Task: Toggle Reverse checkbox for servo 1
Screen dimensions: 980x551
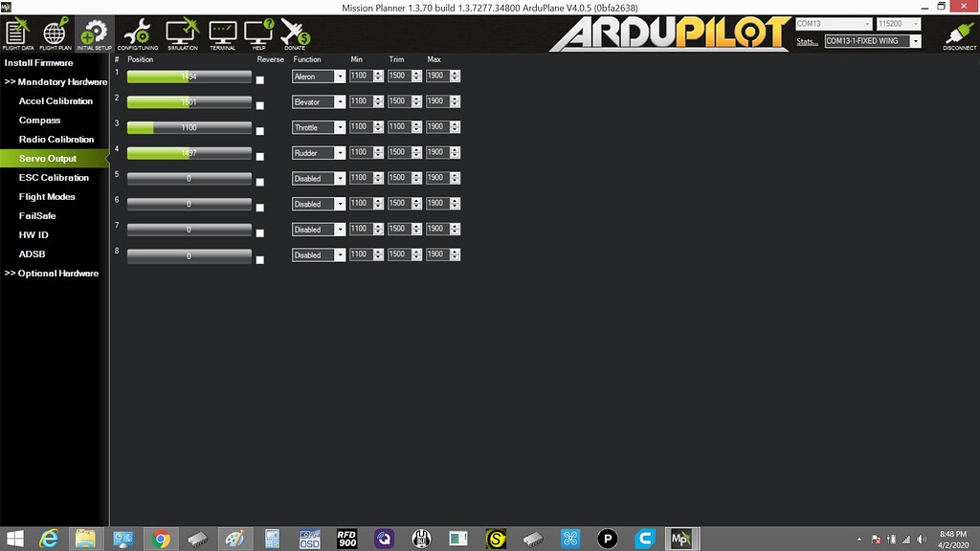Action: coord(260,80)
